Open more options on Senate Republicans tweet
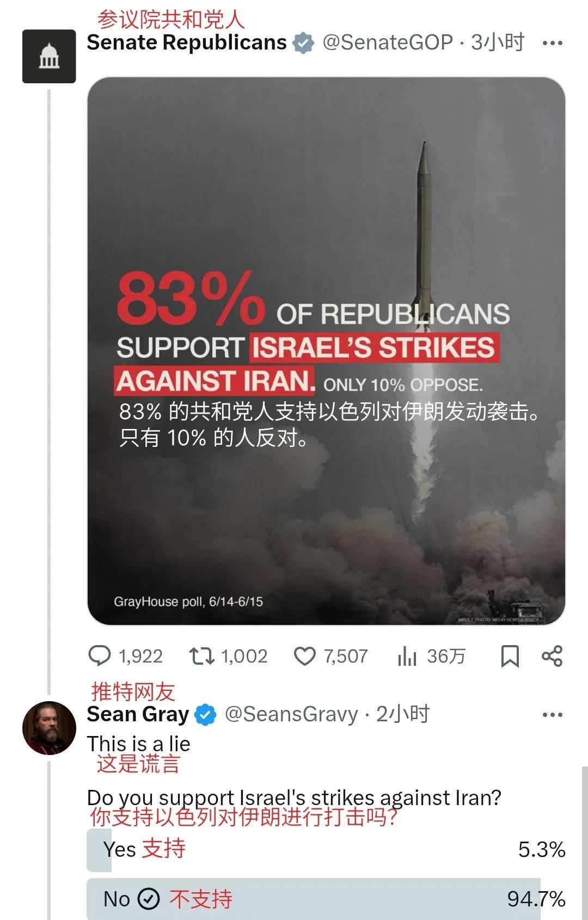The width and height of the screenshot is (588, 920). tap(553, 43)
